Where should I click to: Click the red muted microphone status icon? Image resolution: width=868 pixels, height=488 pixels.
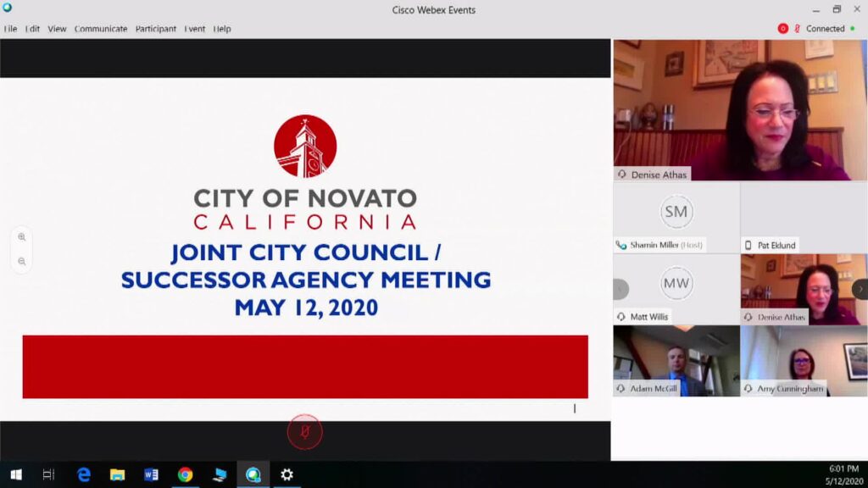click(797, 28)
